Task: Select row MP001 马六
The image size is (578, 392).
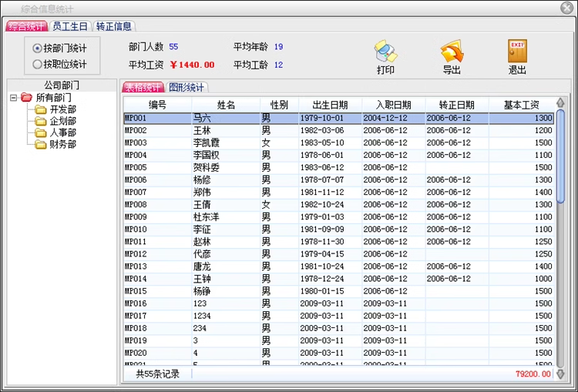Action: 339,119
